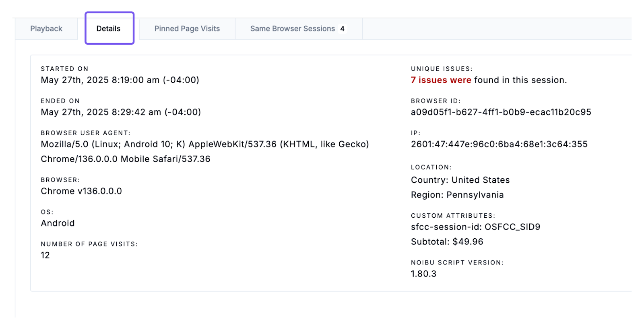Click the Custom Attributes heading

point(453,216)
